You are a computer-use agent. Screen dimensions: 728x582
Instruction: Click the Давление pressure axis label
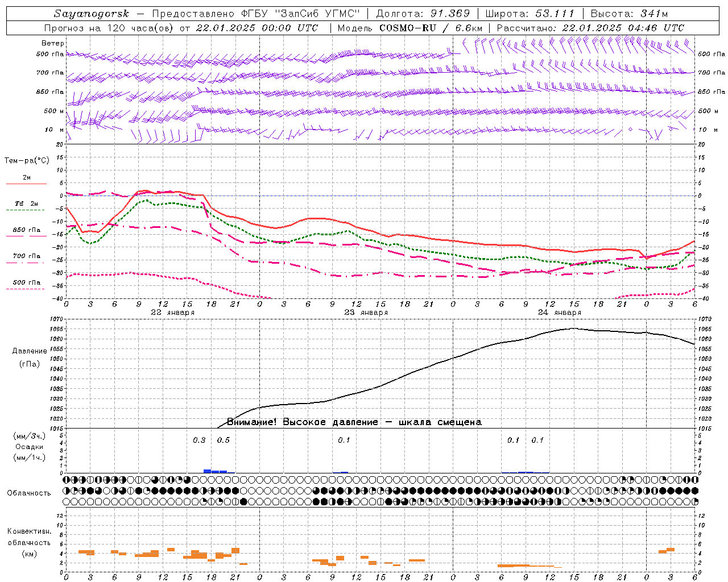(30, 351)
